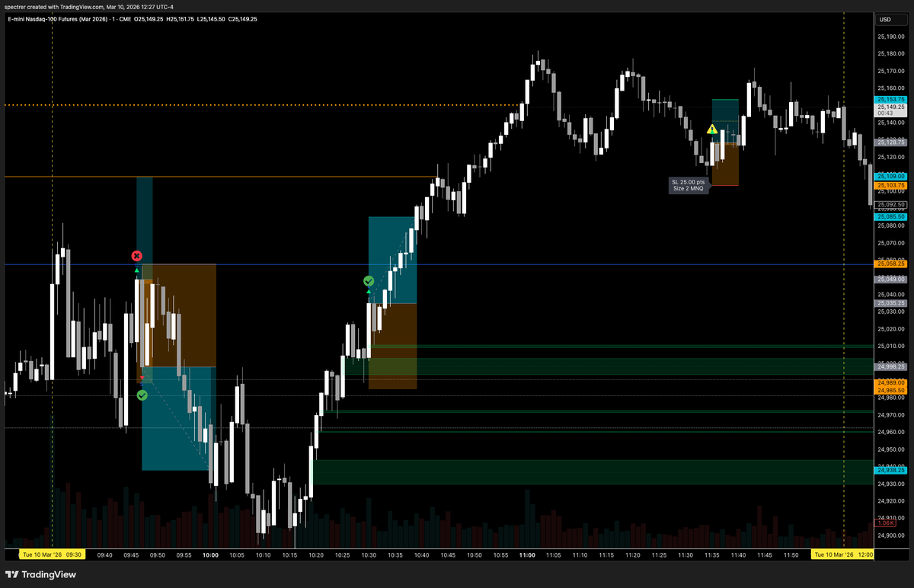The height and width of the screenshot is (588, 914).
Task: Click the bold 10:00 time axis label
Action: (x=211, y=555)
